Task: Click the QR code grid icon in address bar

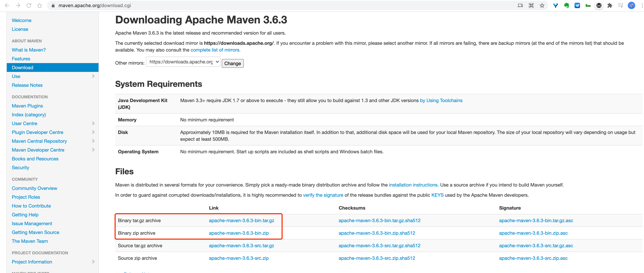Action: coord(531,5)
